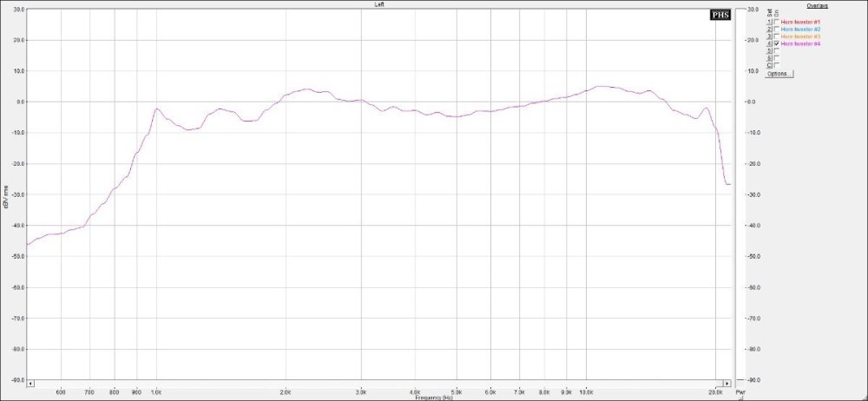The image size is (868, 401).
Task: Click Set button 1 for overlay
Action: 769,22
